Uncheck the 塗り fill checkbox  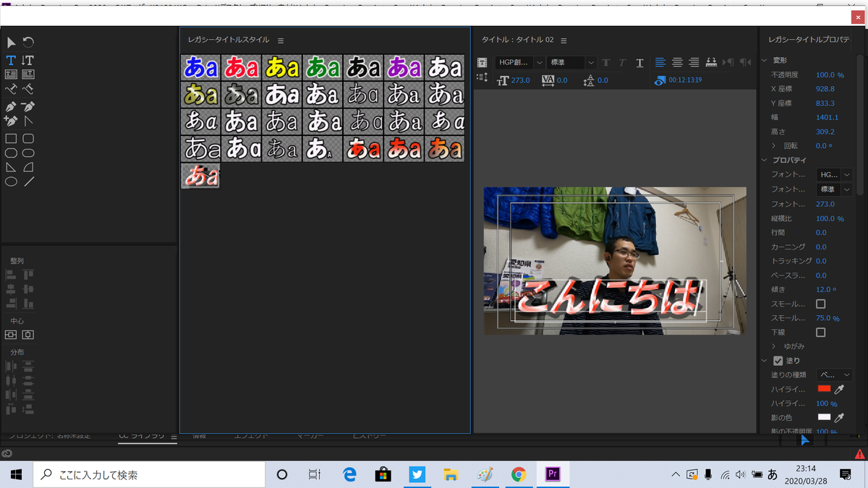pyautogui.click(x=778, y=361)
